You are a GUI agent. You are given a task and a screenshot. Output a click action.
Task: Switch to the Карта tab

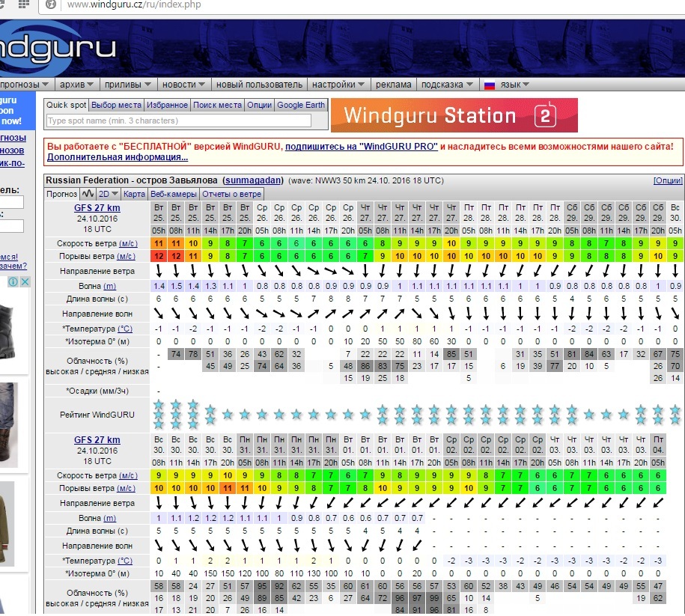pyautogui.click(x=134, y=194)
